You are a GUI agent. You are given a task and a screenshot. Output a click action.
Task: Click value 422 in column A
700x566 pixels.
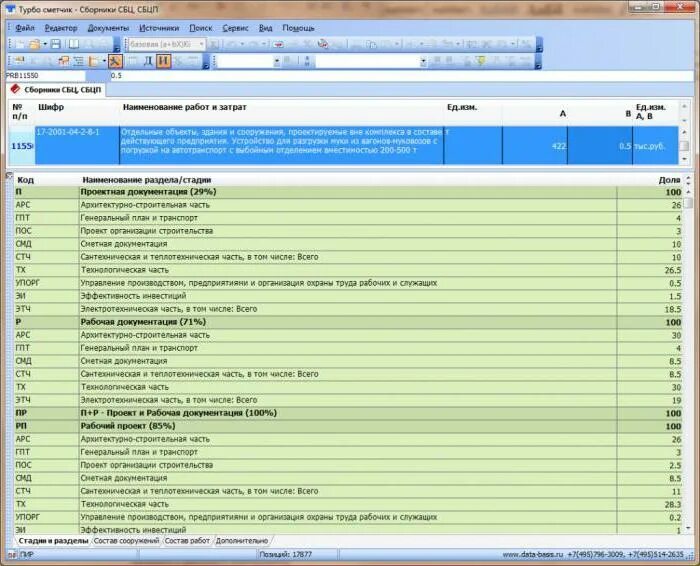click(x=558, y=146)
